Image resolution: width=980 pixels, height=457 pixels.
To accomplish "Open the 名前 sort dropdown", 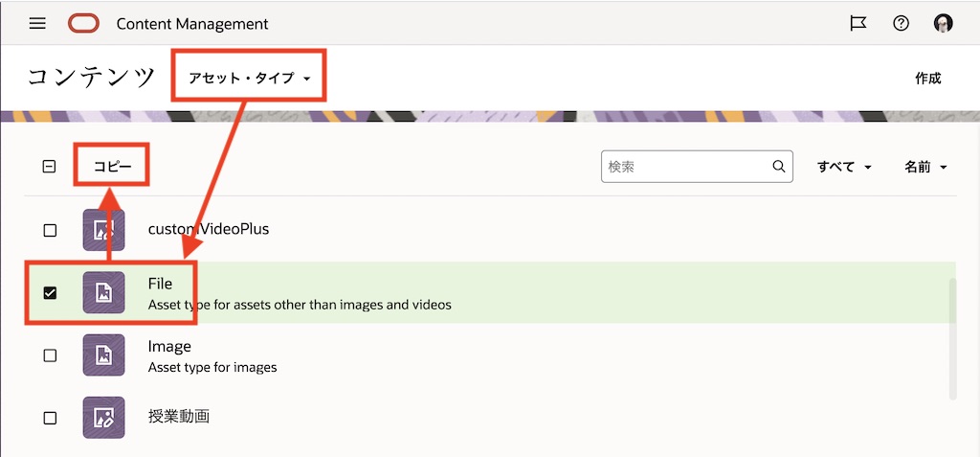I will tap(925, 167).
